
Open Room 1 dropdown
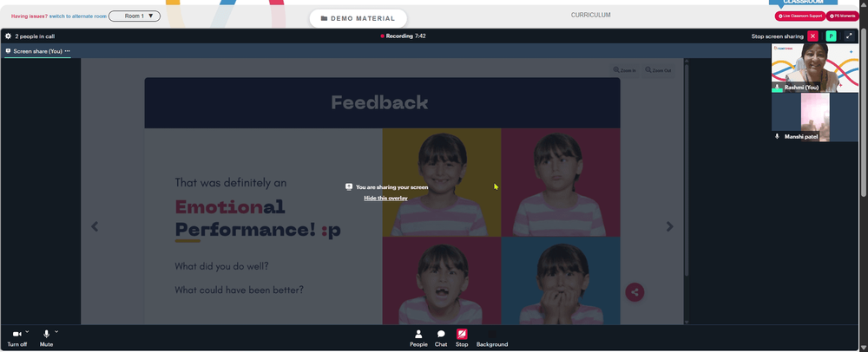tap(135, 16)
